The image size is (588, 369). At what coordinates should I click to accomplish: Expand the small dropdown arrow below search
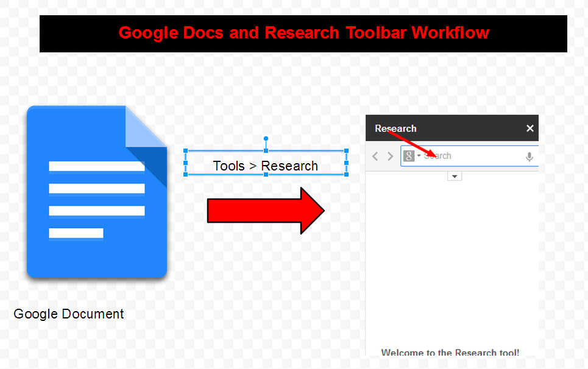455,176
